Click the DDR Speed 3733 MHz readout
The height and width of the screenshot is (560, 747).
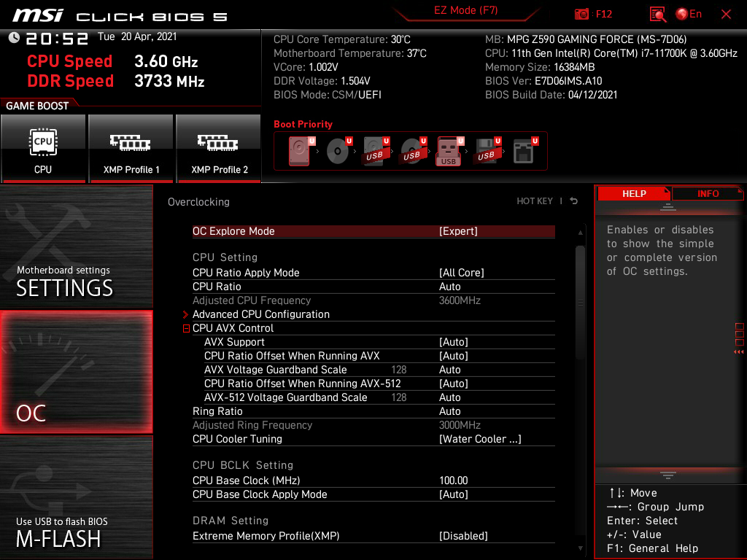(116, 81)
